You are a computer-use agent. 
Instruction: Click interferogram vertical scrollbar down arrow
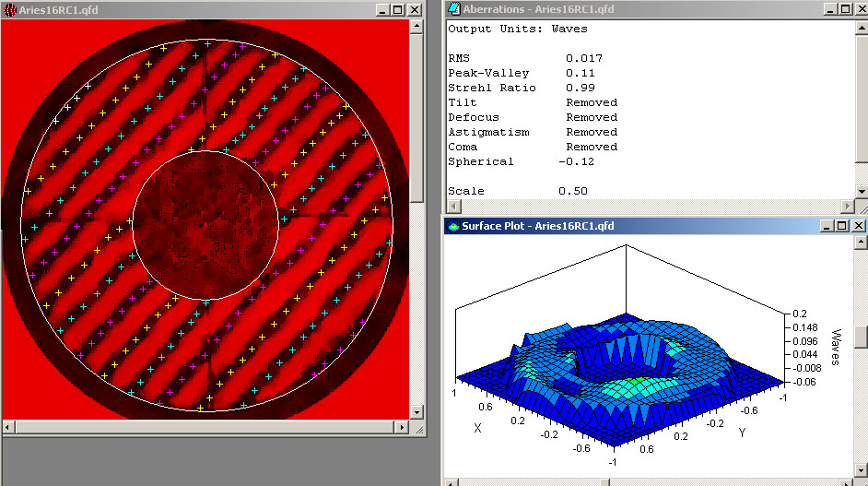click(416, 412)
